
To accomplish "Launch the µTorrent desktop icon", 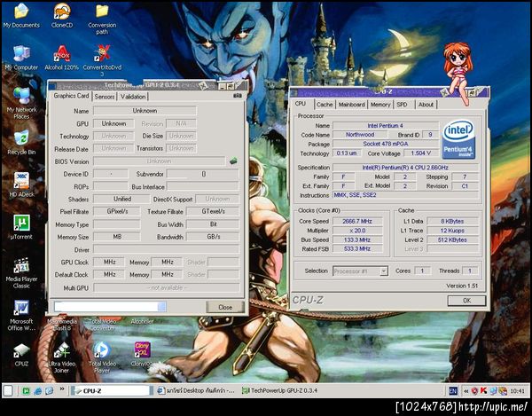I will coord(21,227).
